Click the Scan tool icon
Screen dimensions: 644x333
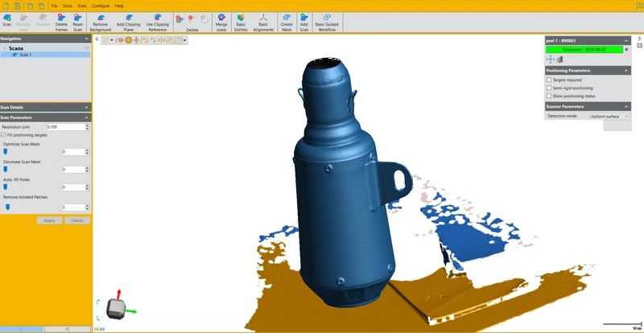(7, 21)
